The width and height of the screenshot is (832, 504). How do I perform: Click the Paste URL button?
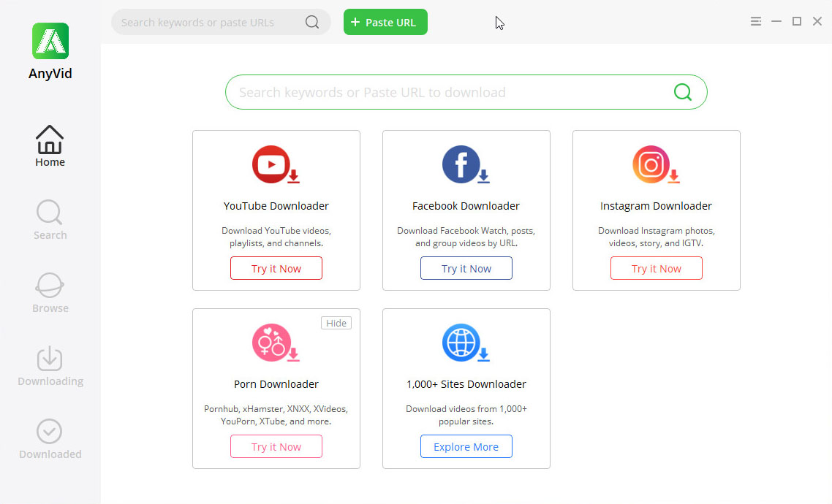tap(385, 22)
